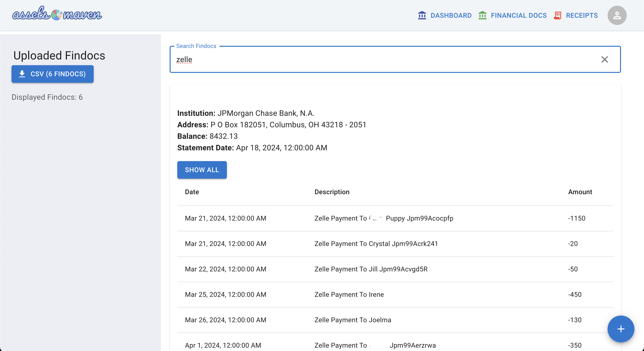Click the Amount column header
The width and height of the screenshot is (644, 351).
pyautogui.click(x=580, y=192)
